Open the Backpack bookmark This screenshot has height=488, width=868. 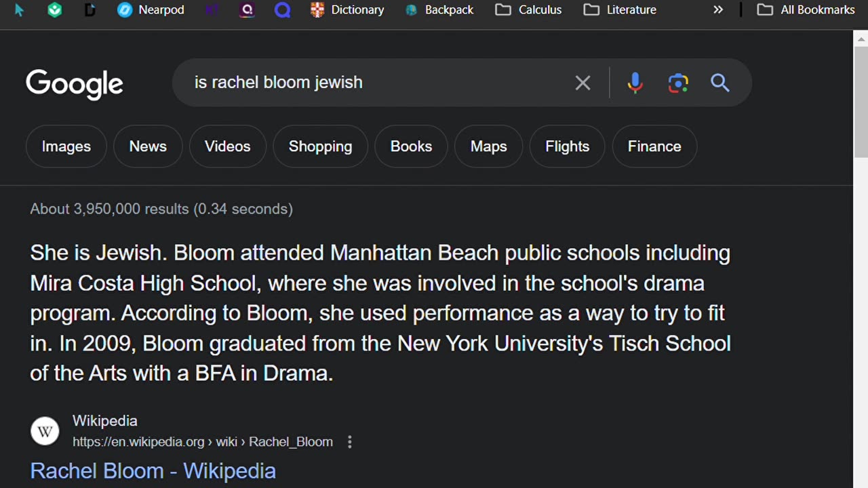(439, 9)
